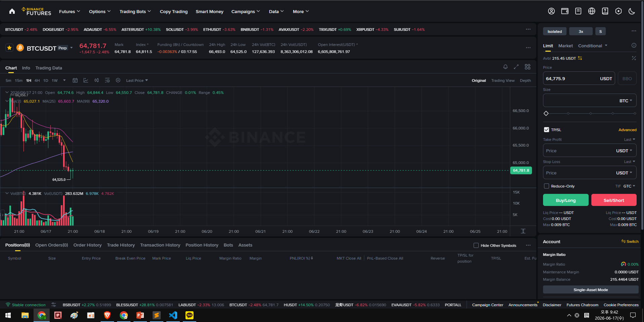Select the 4H chart interval
Image resolution: width=644 pixels, height=322 pixels.
tap(37, 81)
